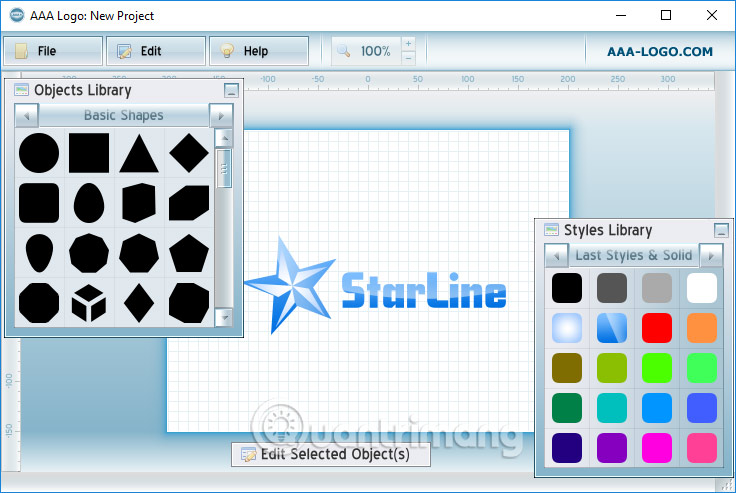
Task: Close the AAA Logo window
Action: coord(712,15)
